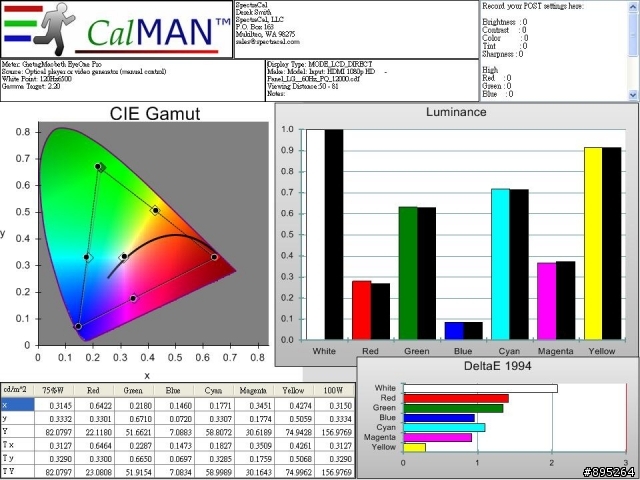Image resolution: width=640 pixels, height=480 pixels.
Task: Select the x row header in data table
Action: coord(17,405)
